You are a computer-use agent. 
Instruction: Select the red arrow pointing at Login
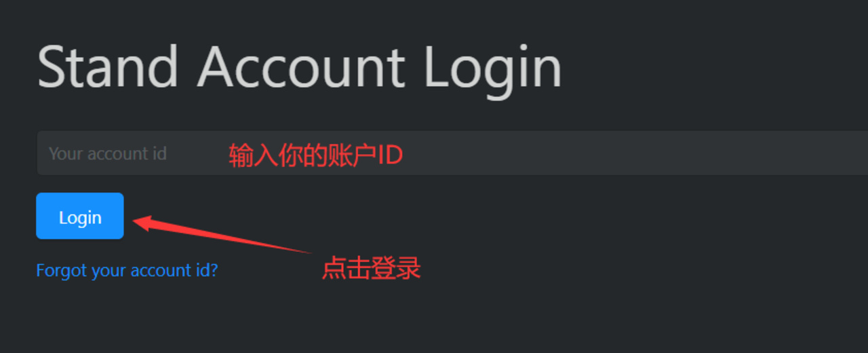pos(222,235)
